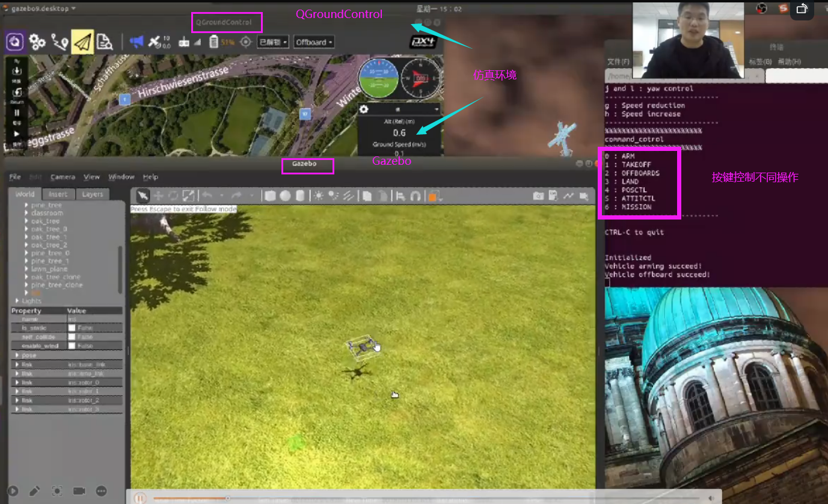Viewport: 828px width, 504px height.
Task: Open the RC signal strength indicator
Action: [x=190, y=42]
